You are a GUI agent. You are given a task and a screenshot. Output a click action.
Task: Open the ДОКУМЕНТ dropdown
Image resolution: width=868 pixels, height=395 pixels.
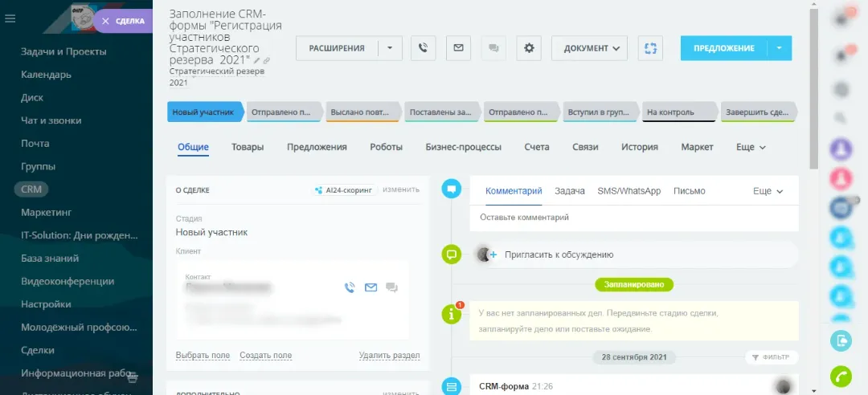[590, 48]
